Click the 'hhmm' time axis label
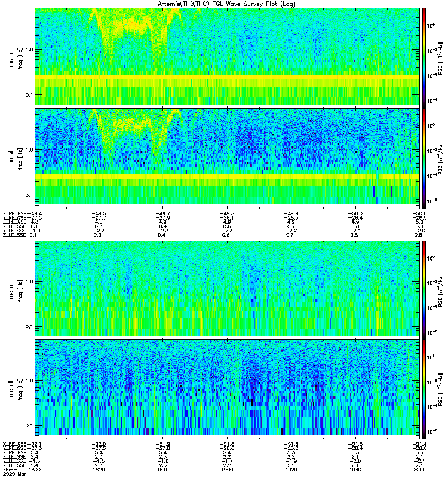The height and width of the screenshot is (478, 448). pos(10,470)
